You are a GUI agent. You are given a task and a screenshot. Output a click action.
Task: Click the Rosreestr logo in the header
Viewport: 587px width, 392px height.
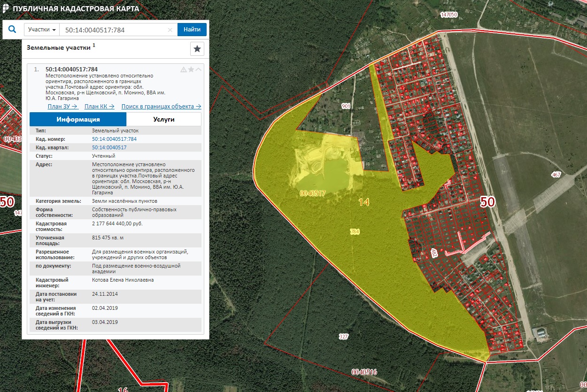coord(6,8)
